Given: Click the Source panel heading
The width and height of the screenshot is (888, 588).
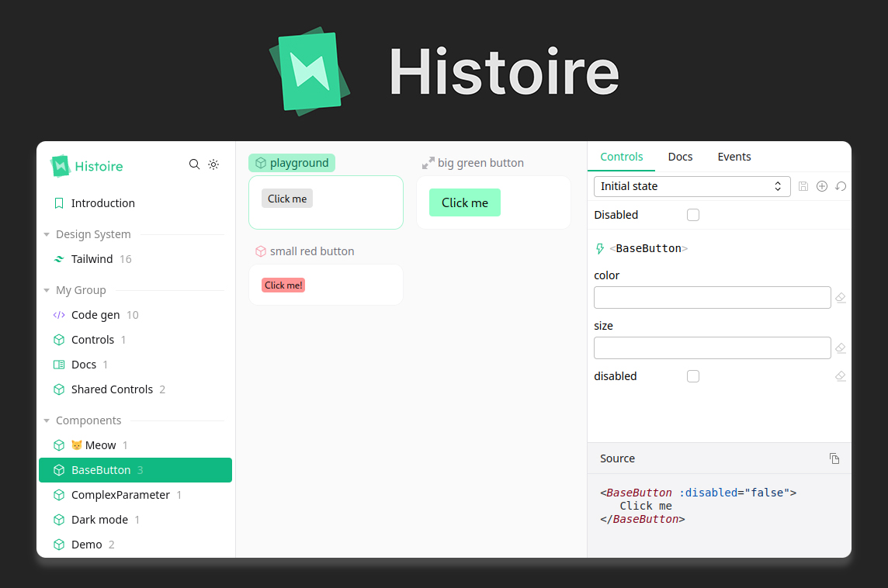Looking at the screenshot, I should click(617, 458).
